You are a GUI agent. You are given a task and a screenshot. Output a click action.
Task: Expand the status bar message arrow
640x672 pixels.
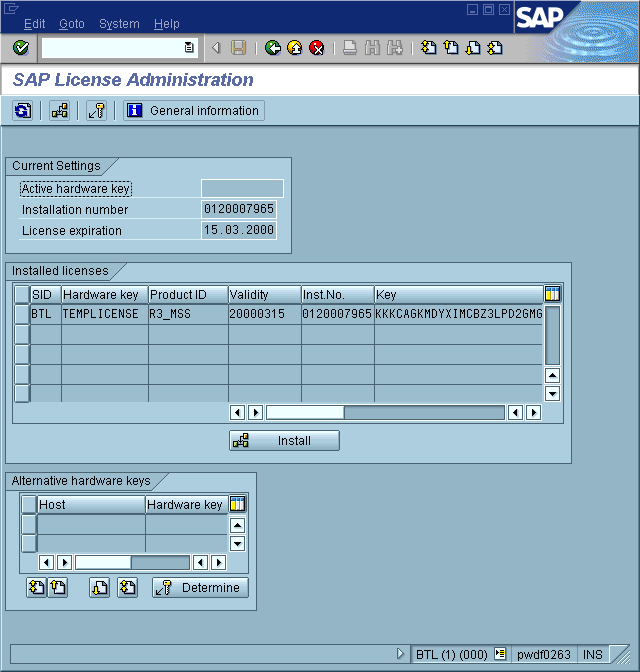tap(400, 654)
